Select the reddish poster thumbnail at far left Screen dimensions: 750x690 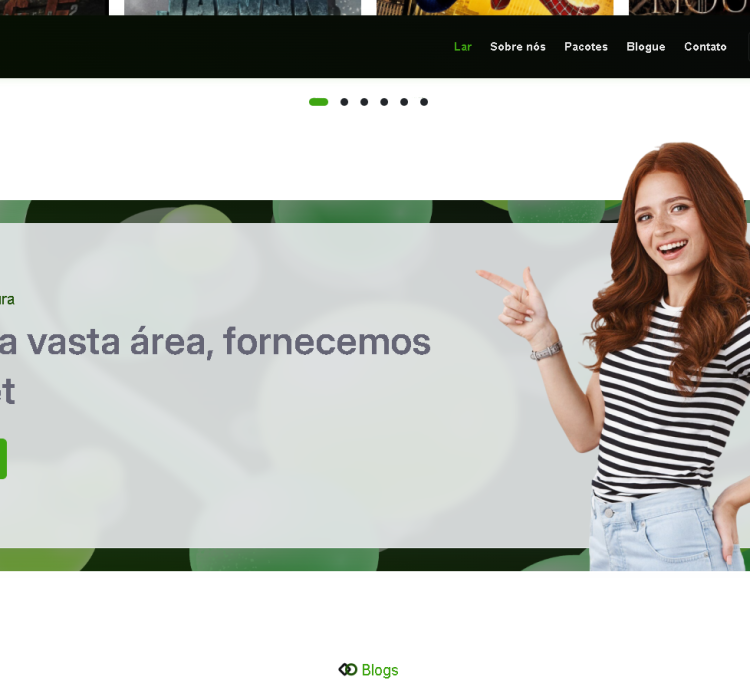53,6
